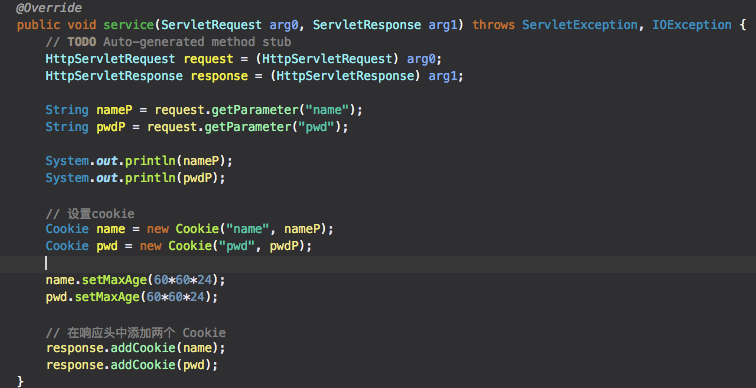Click the "pwd" string in getParameter
The width and height of the screenshot is (756, 388).
pyautogui.click(x=316, y=127)
